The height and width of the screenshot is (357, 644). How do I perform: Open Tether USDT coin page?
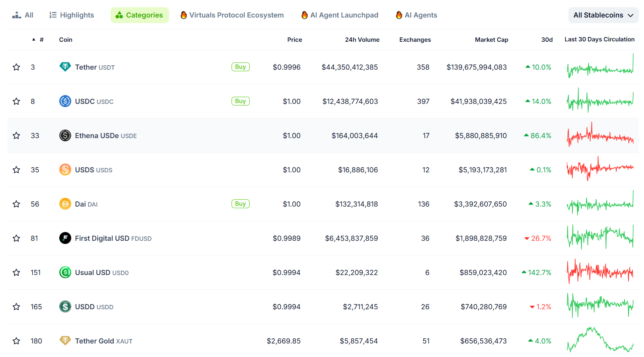click(x=95, y=67)
